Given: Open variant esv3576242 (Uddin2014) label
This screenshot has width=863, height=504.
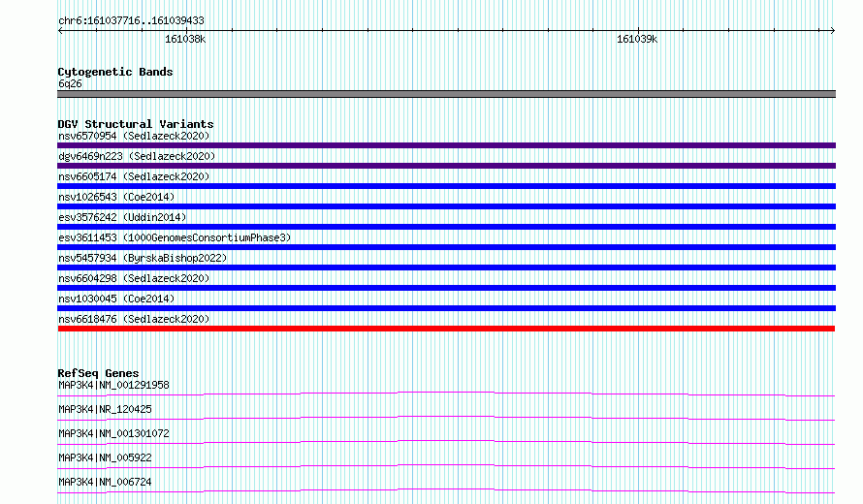Looking at the screenshot, I should point(122,217).
